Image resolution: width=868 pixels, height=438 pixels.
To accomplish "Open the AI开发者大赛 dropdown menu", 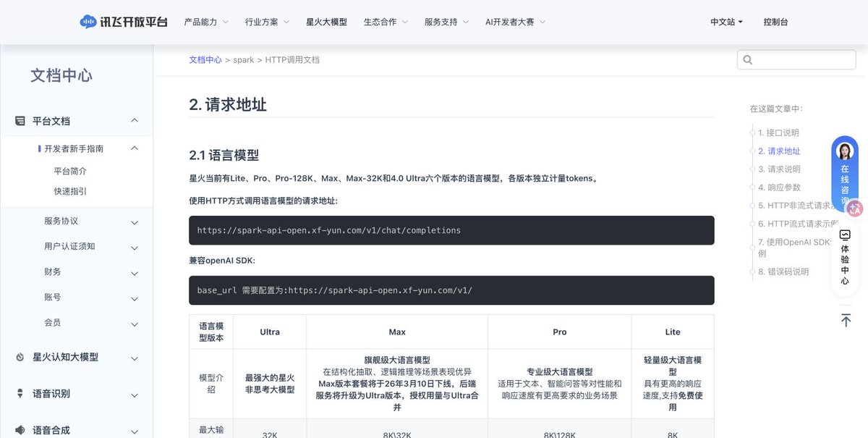I will tap(515, 22).
